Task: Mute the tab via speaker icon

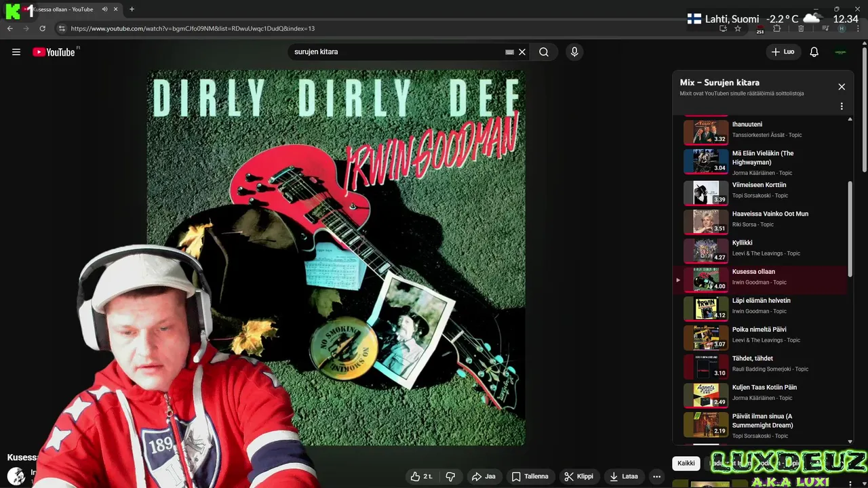Action: (104, 9)
